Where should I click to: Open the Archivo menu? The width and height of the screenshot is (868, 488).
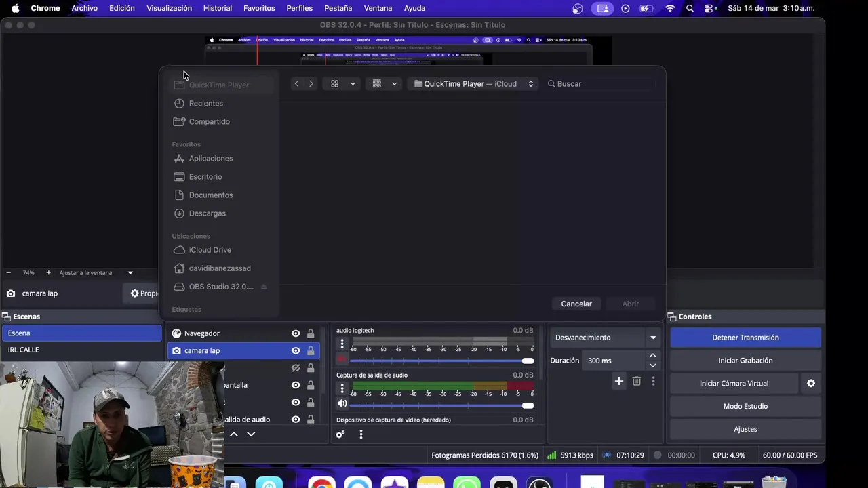point(85,8)
